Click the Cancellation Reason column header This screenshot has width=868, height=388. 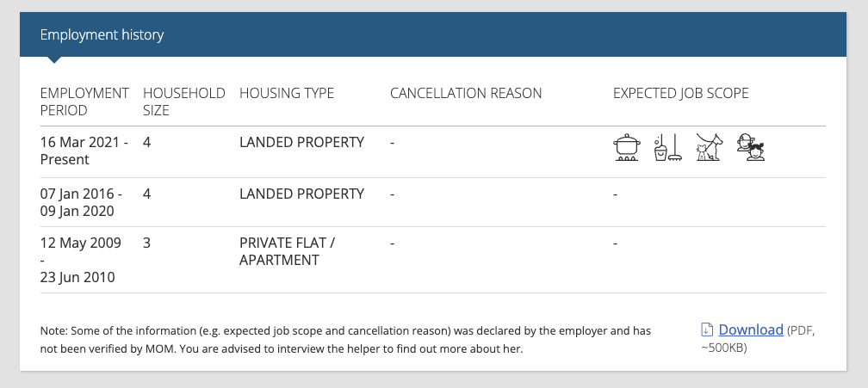tap(466, 94)
